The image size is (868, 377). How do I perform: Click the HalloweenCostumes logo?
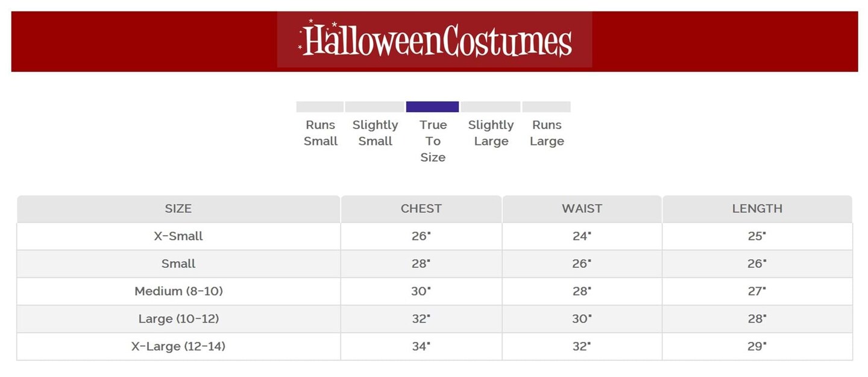tap(435, 40)
